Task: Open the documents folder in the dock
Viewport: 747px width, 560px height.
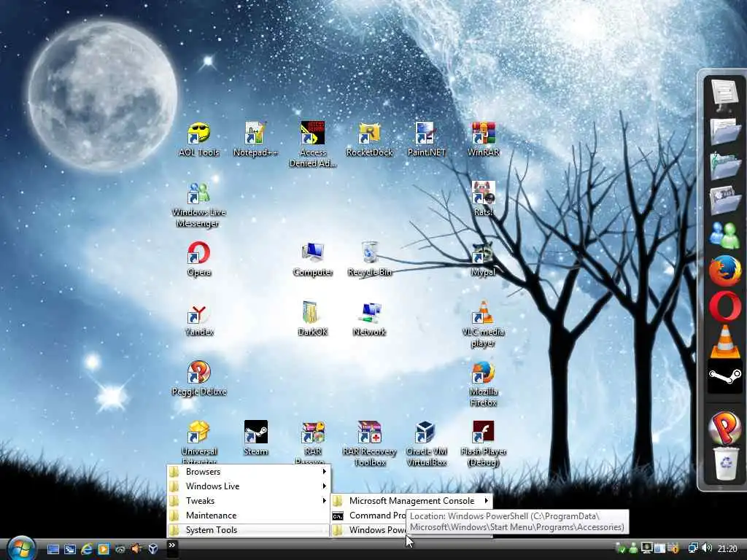Action: (724, 131)
